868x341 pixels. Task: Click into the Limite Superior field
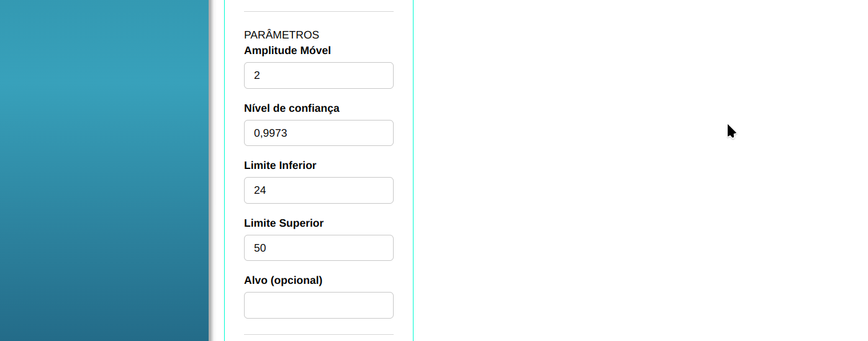click(319, 248)
